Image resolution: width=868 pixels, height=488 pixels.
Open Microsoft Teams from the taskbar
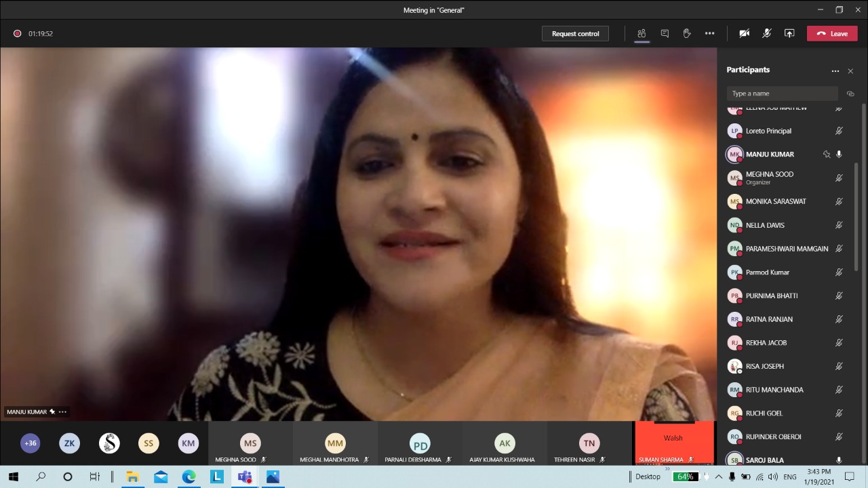(x=245, y=476)
